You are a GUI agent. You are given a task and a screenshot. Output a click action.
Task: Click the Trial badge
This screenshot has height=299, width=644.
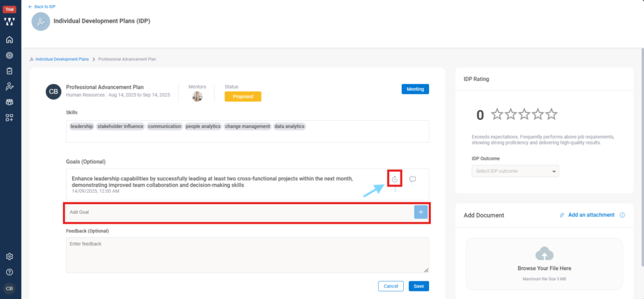9,9
